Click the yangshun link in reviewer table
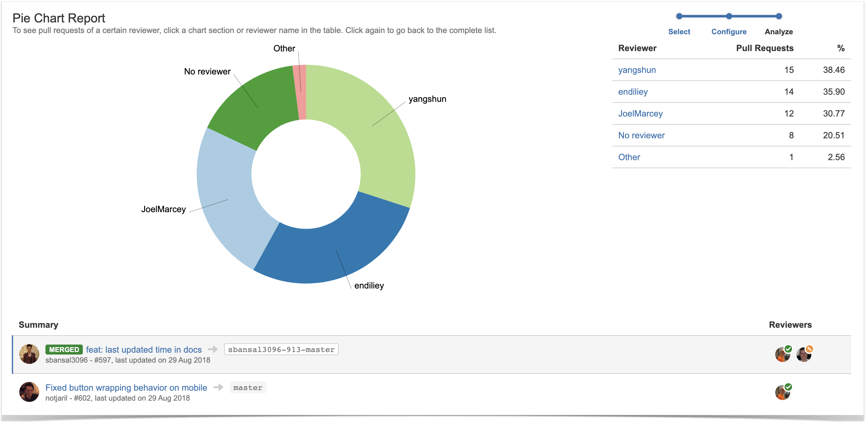Viewport: 868px width, 424px height. 638,70
